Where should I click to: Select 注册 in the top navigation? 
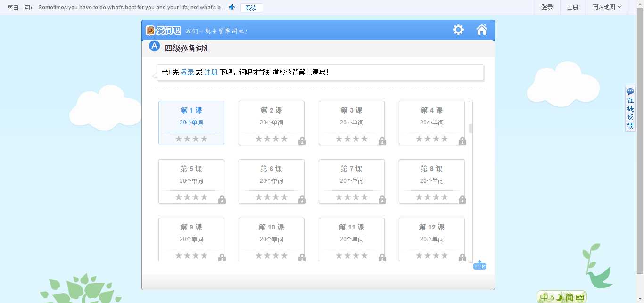(572, 7)
